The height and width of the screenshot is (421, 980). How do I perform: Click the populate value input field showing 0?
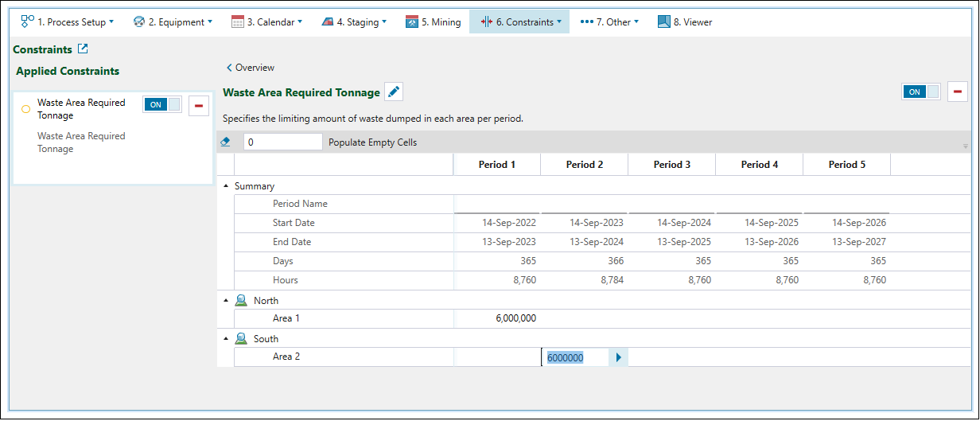point(282,142)
